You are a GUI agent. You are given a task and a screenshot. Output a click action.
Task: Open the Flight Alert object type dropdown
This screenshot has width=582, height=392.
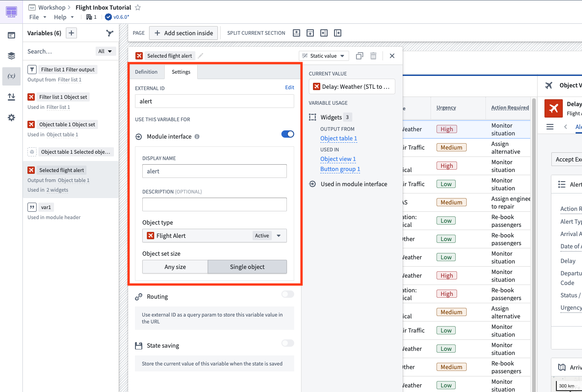(x=215, y=236)
